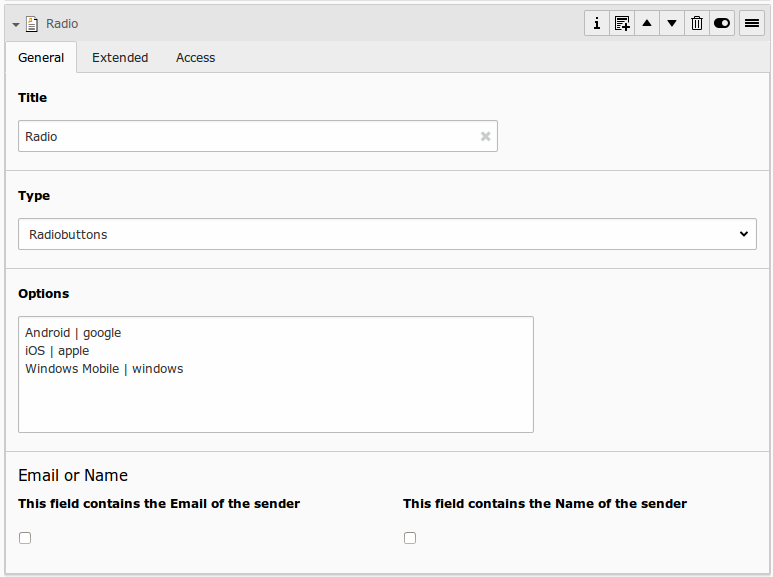Enable the sender Email field checkbox
Viewport: 773px width, 577px height.
pyautogui.click(x=25, y=538)
